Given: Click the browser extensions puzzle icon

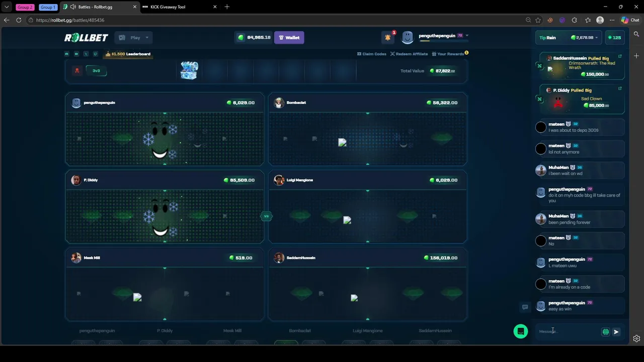Looking at the screenshot, I should [575, 20].
